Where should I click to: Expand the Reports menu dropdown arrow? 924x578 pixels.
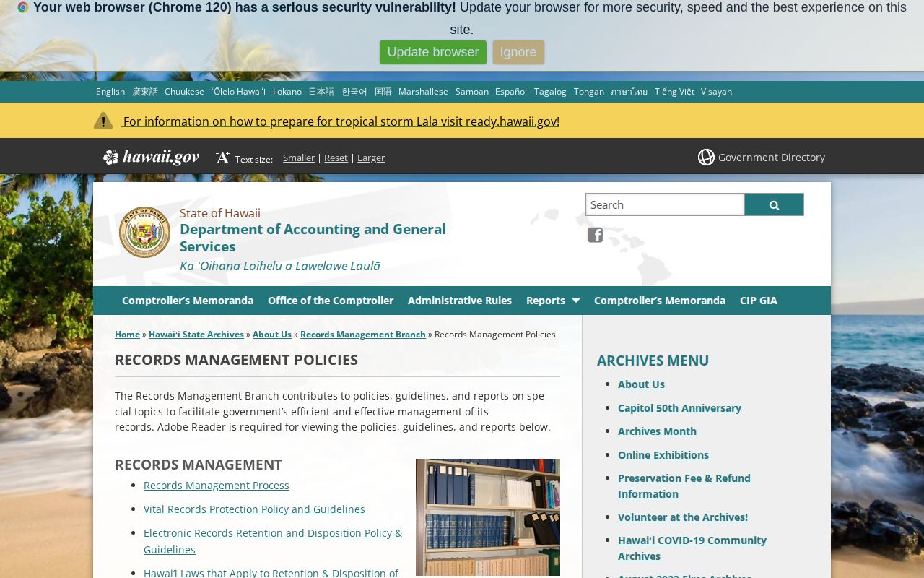(575, 301)
